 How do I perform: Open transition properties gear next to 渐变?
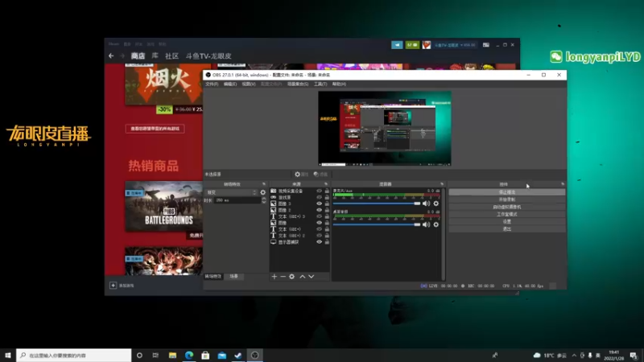tap(263, 192)
